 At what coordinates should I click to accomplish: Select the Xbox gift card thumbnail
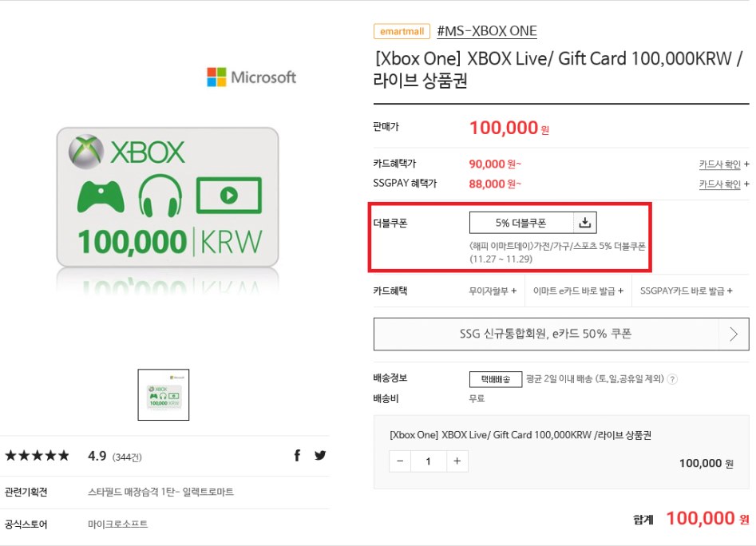point(164,394)
